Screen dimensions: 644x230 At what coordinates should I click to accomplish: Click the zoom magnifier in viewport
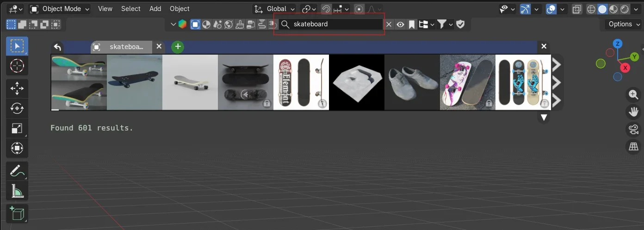coord(633,95)
